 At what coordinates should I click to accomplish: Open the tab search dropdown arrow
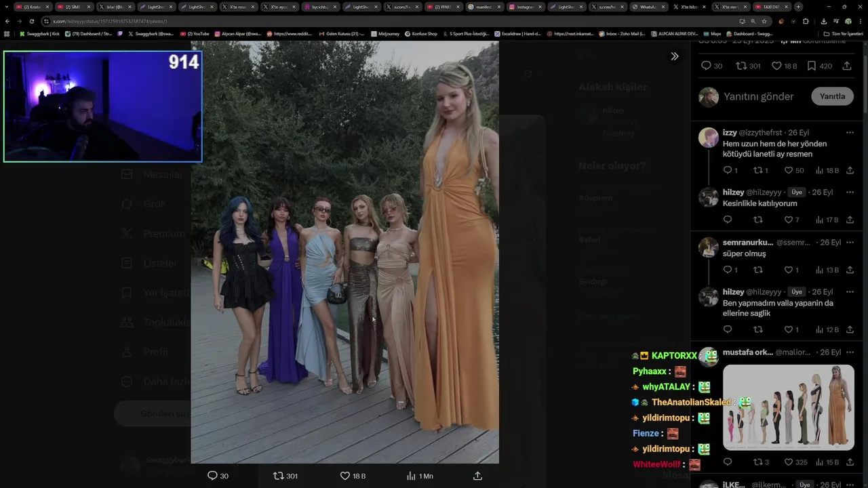tap(6, 7)
